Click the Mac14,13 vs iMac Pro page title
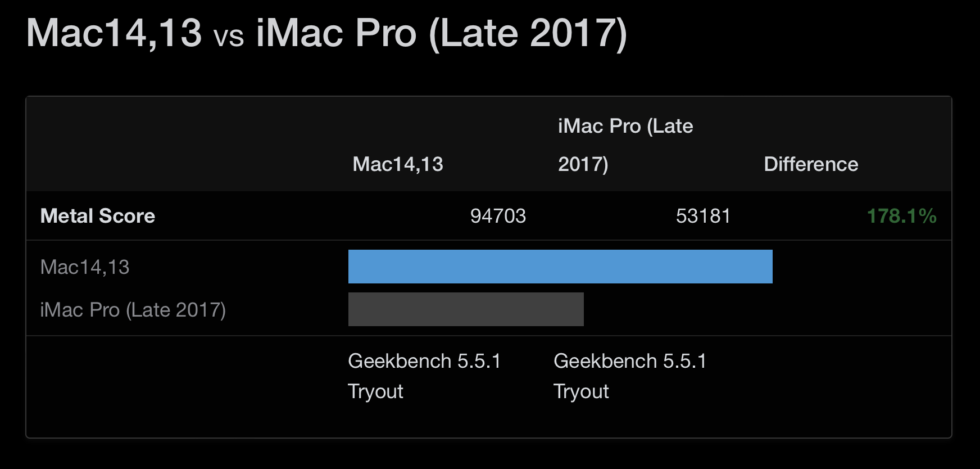The height and width of the screenshot is (469, 980). click(326, 33)
